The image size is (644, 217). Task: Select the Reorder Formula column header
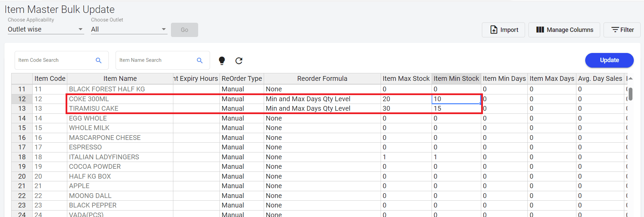pyautogui.click(x=322, y=79)
